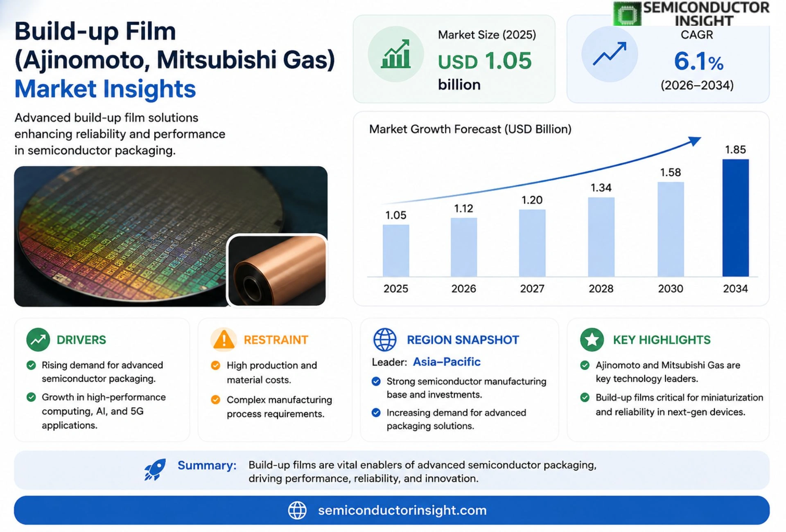Click the 1.05 value label above 2025 bar

pyautogui.click(x=396, y=215)
